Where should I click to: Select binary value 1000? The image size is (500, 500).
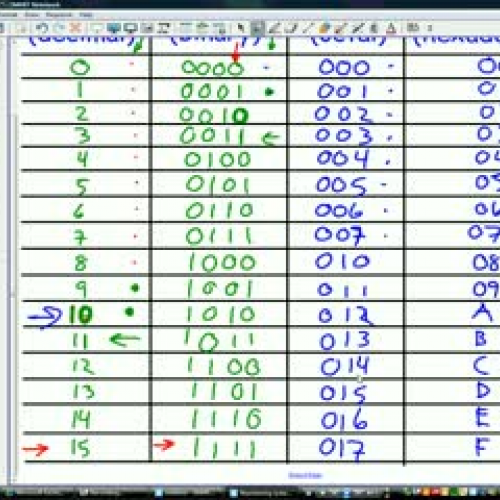click(x=222, y=263)
